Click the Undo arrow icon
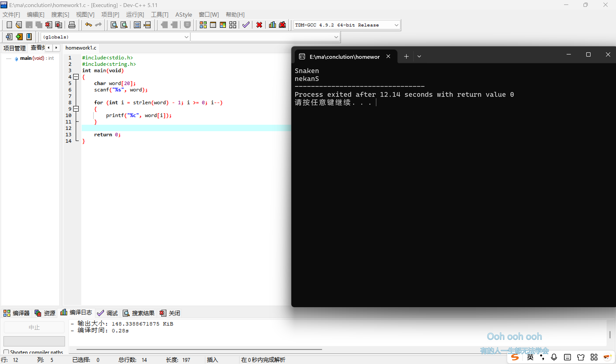This screenshot has height=364, width=616. tap(88, 25)
